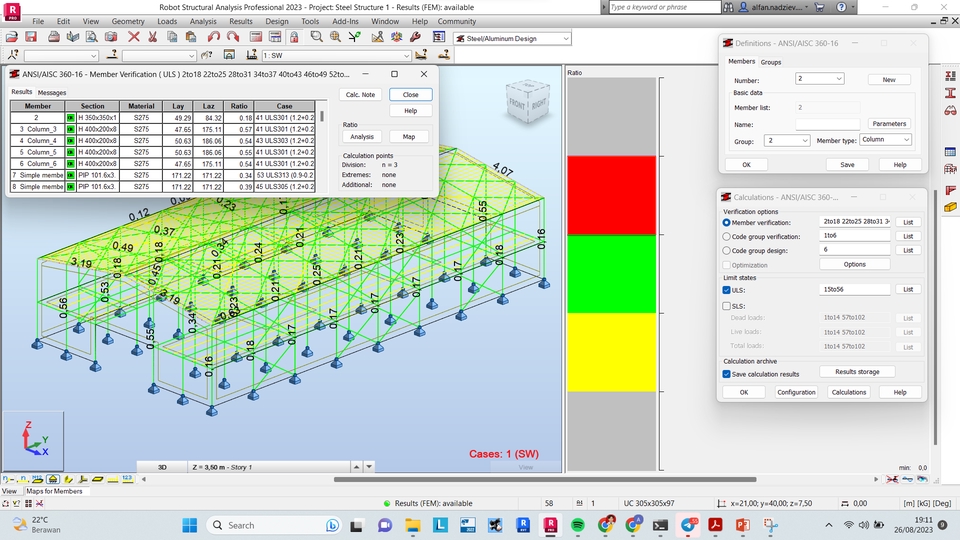Click the Undo arrow icon
Viewport: 960px width, 540px height.
coord(213,37)
